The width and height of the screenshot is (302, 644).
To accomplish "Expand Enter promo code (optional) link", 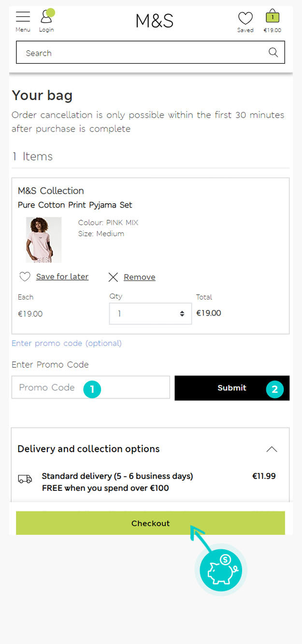I will tap(67, 343).
